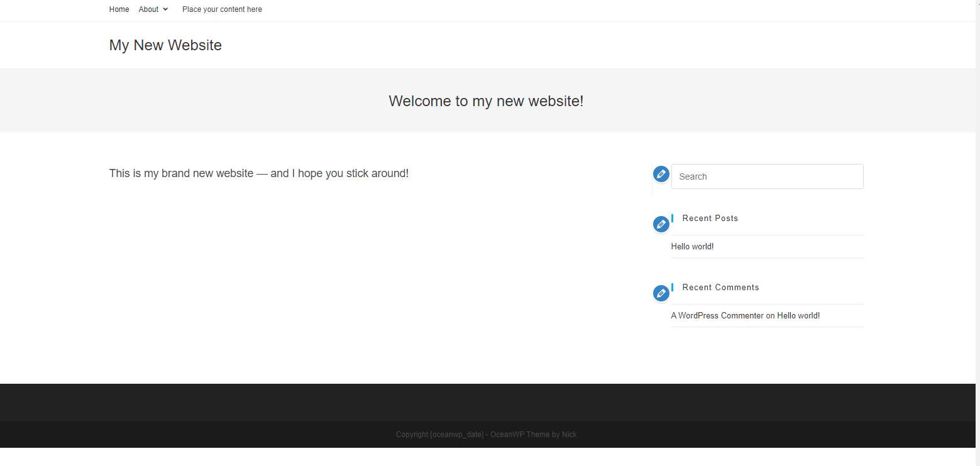Click 'Nick' in the footer theme credit
980x466 pixels.
[x=570, y=434]
